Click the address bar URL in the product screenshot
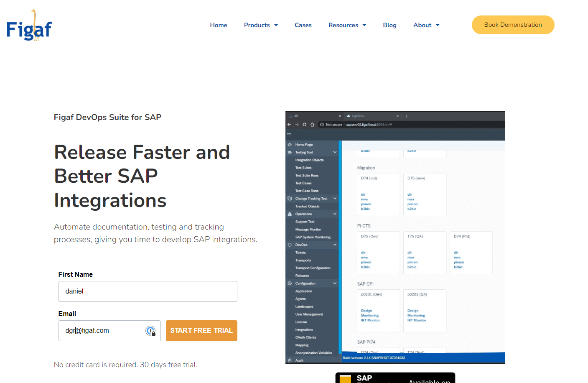Viewport: 588px width, 383px height. (369, 125)
